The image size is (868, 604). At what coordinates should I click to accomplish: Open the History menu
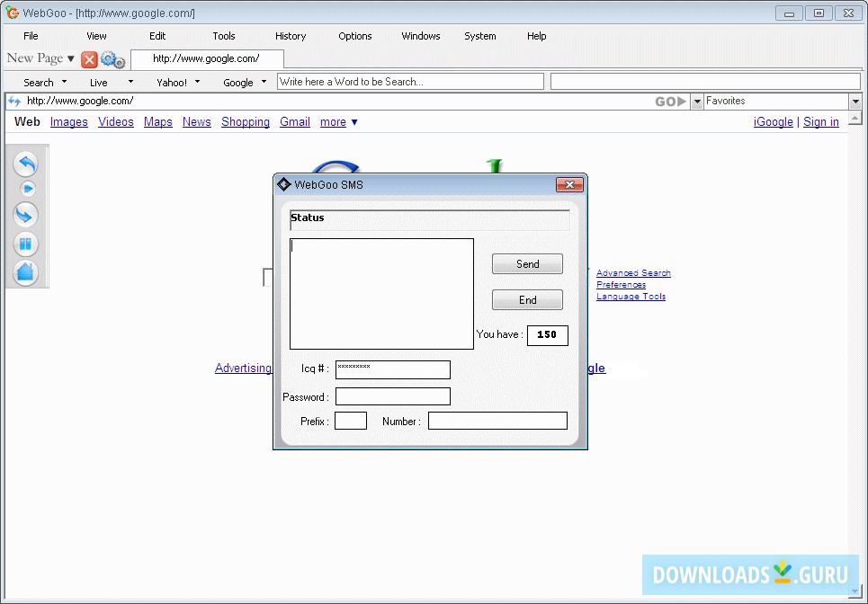(x=290, y=36)
